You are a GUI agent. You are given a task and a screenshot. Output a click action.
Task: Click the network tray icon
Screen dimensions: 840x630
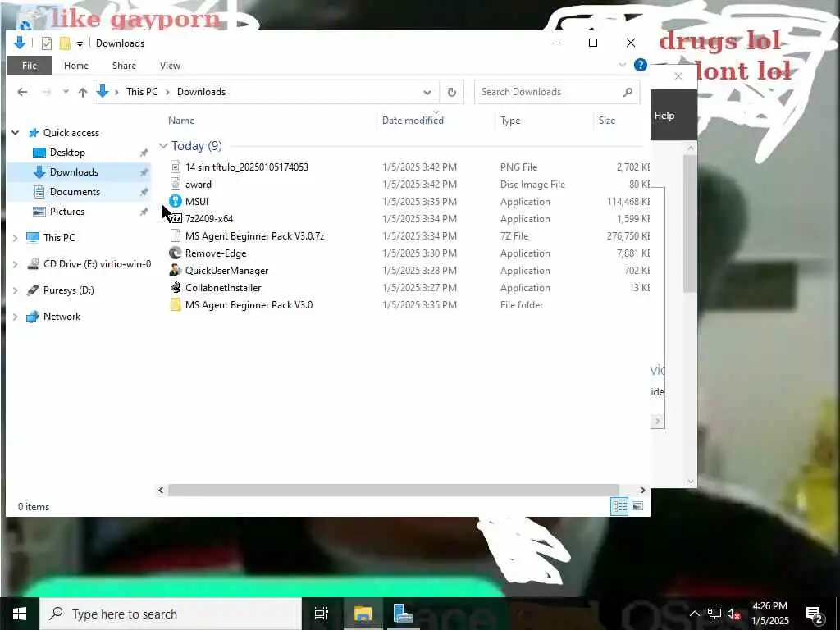[x=714, y=614]
